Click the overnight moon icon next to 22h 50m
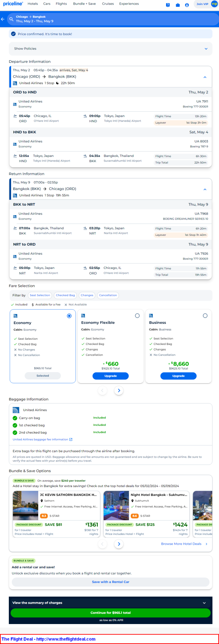Image resolution: width=219 pixels, height=644 pixels. (58, 83)
